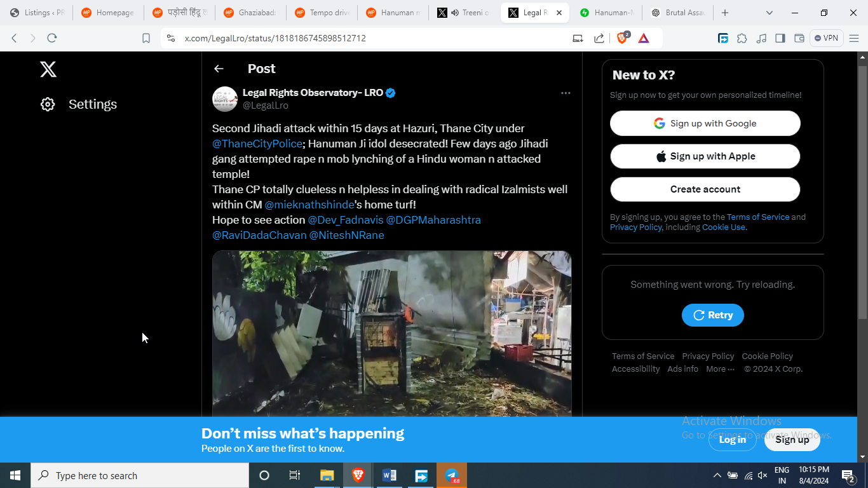Open Settings via the gear icon
The image size is (868, 488).
coord(48,104)
